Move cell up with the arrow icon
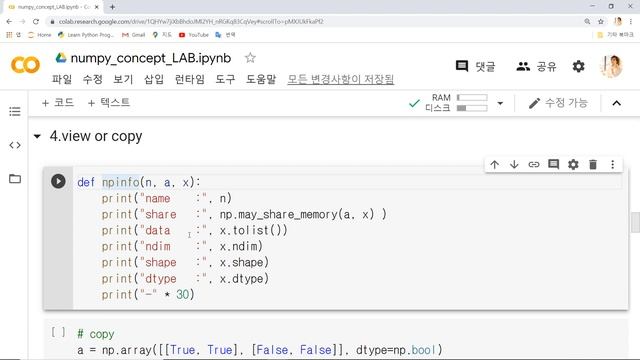 [494, 164]
